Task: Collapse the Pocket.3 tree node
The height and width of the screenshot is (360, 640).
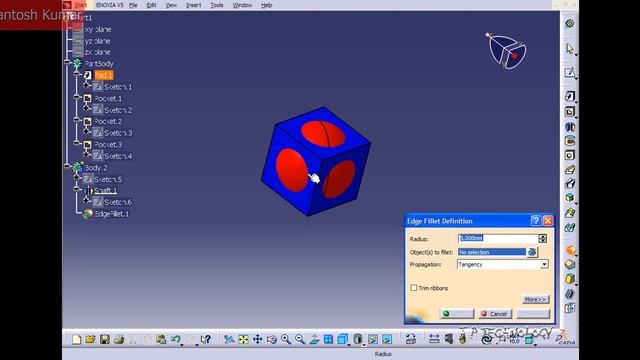Action: 77,143
